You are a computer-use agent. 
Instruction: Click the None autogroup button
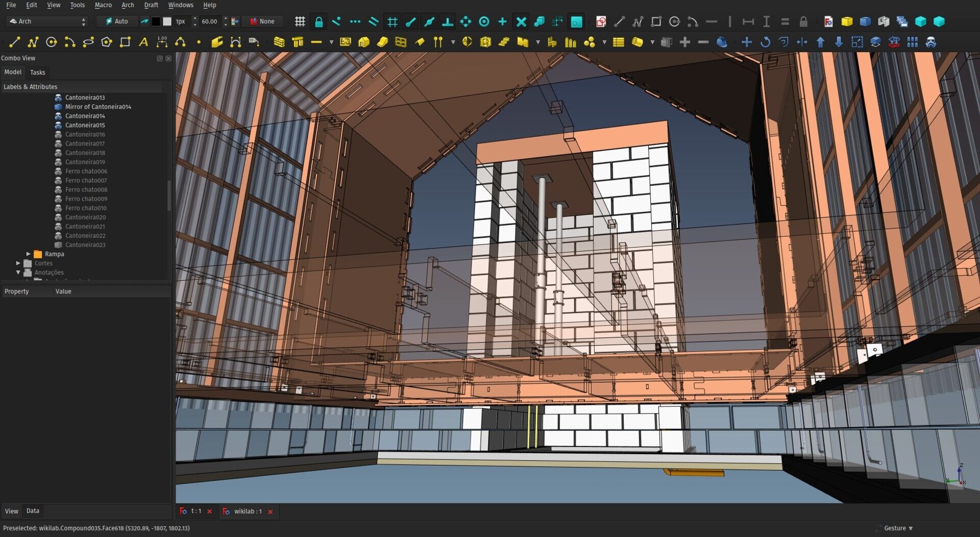(x=262, y=21)
